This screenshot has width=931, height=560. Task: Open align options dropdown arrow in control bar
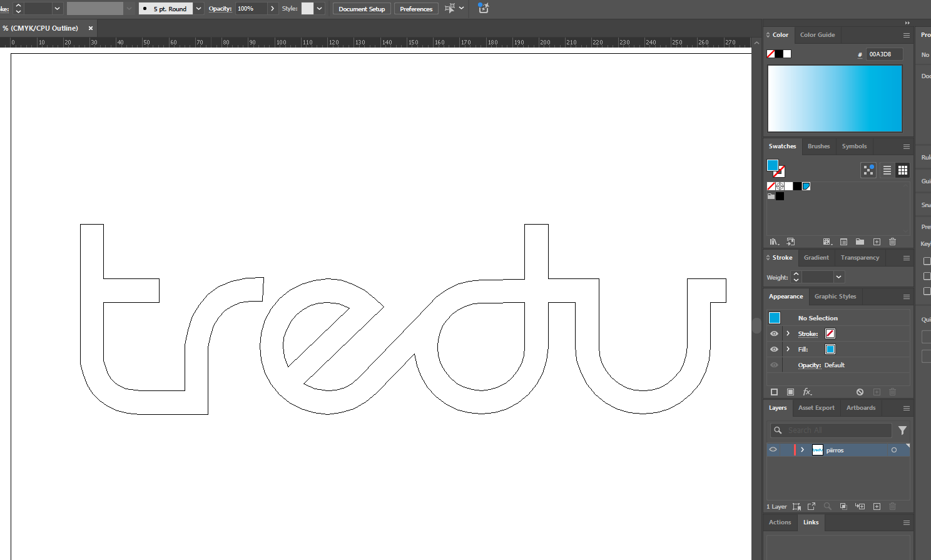(462, 8)
